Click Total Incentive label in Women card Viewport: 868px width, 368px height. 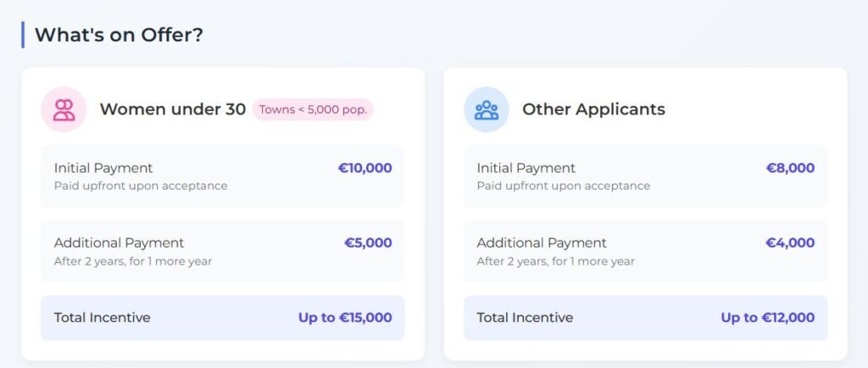(102, 318)
